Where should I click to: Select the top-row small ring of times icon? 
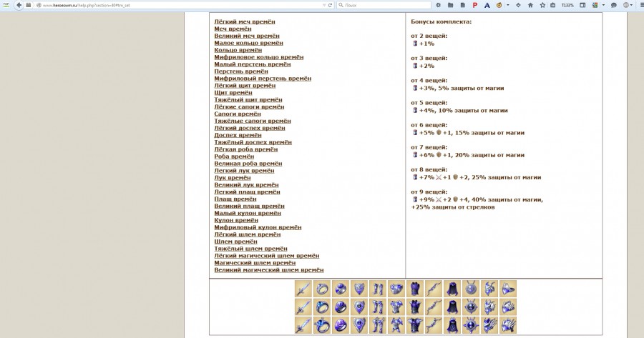321,289
